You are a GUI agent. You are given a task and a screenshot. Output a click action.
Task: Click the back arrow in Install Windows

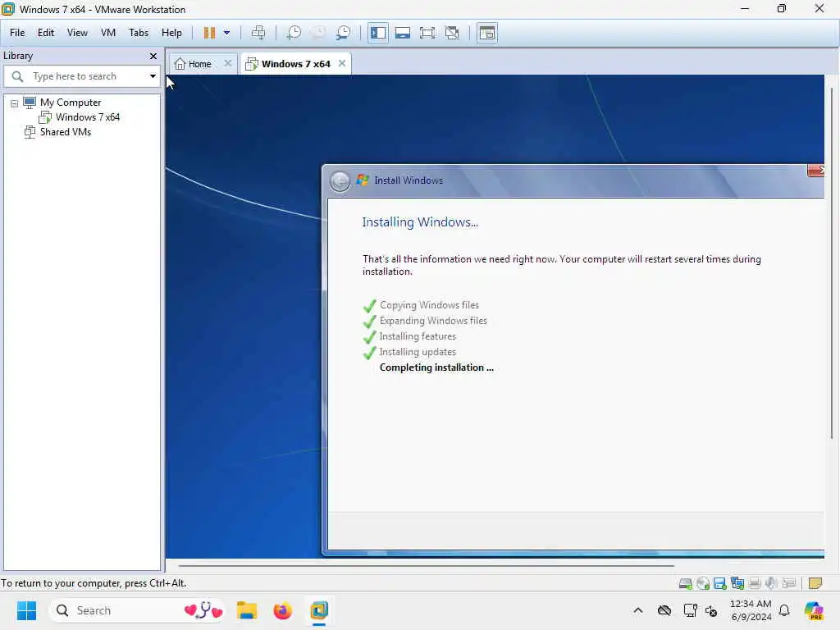[340, 181]
